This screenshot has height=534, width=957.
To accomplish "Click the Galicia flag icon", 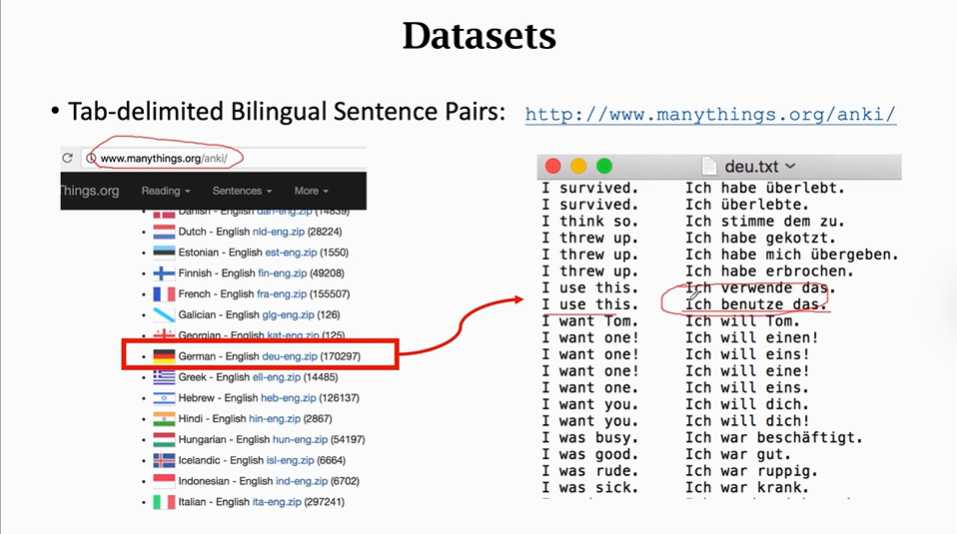I will (x=164, y=315).
